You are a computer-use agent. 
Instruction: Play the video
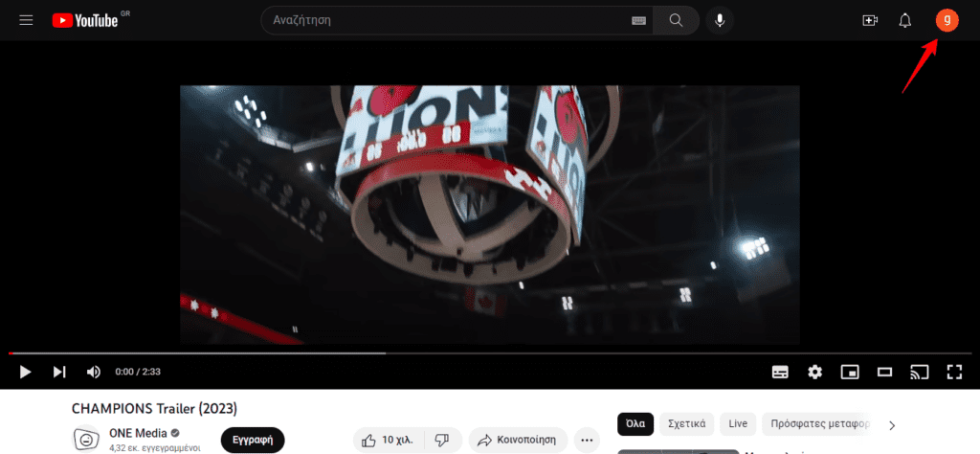(25, 372)
